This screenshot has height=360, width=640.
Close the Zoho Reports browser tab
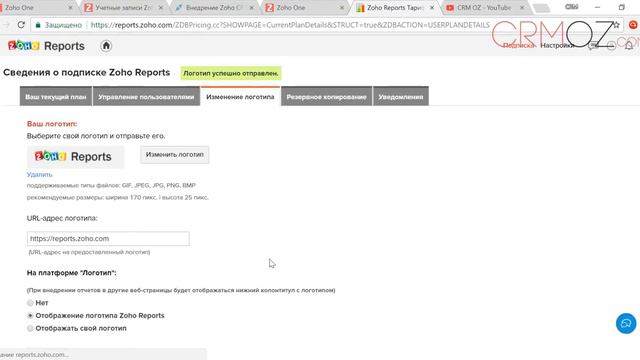point(432,8)
